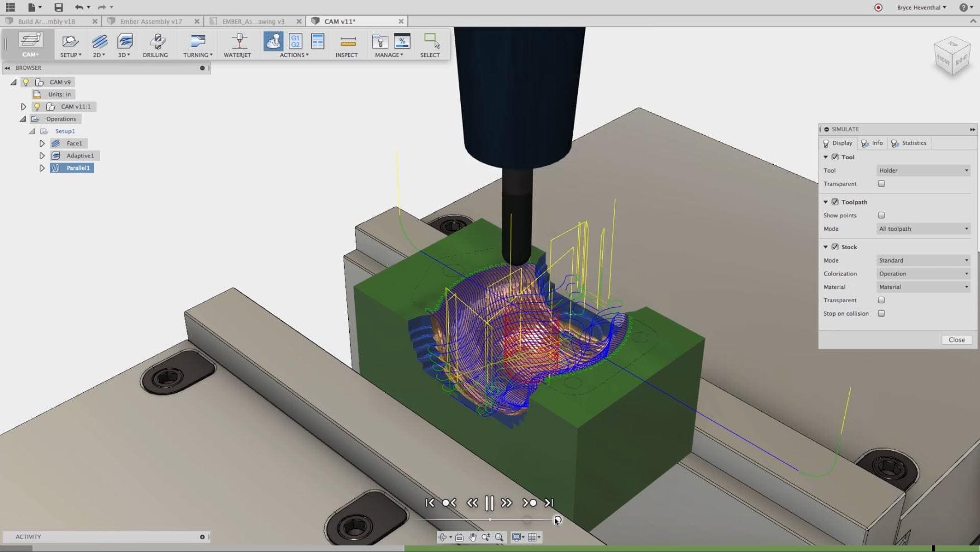This screenshot has width=980, height=552.
Task: Open the Stock Mode dropdown Standard
Action: click(923, 260)
